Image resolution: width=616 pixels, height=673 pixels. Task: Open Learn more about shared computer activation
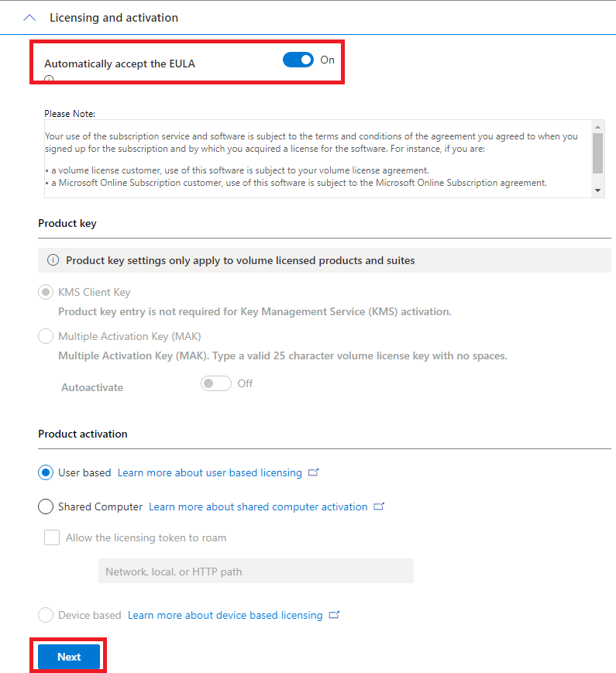click(258, 506)
